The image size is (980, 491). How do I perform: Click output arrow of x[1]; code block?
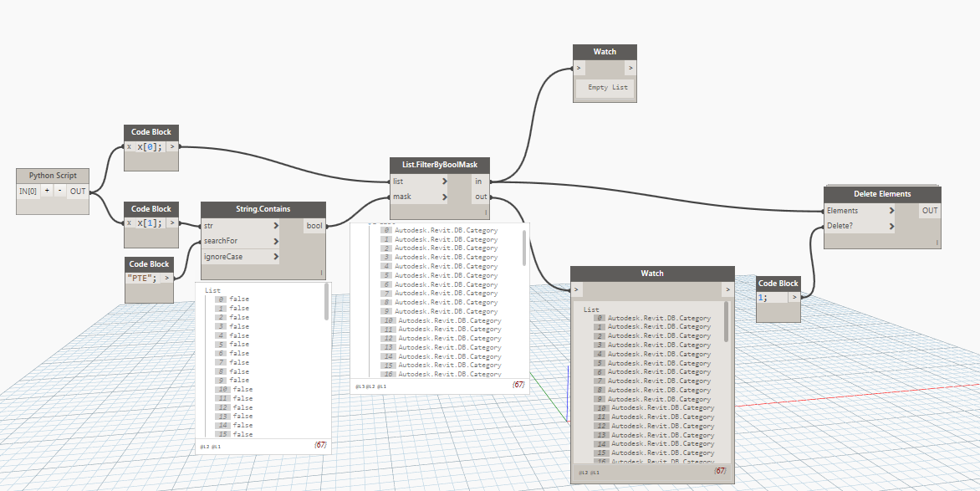click(x=172, y=222)
